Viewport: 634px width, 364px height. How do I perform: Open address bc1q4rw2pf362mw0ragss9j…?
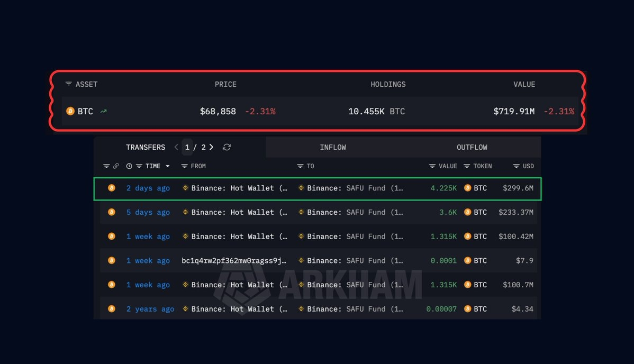pos(234,261)
